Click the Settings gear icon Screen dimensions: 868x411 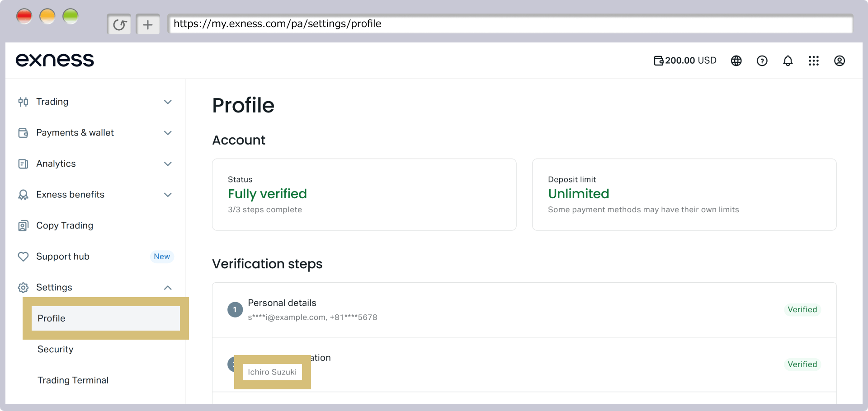[23, 287]
